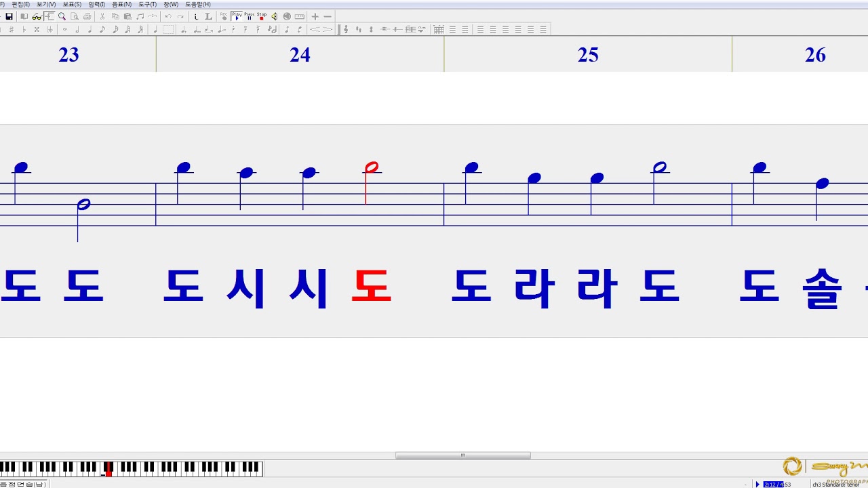The width and height of the screenshot is (868, 488).
Task: Select the flat accidental icon
Action: click(x=24, y=29)
